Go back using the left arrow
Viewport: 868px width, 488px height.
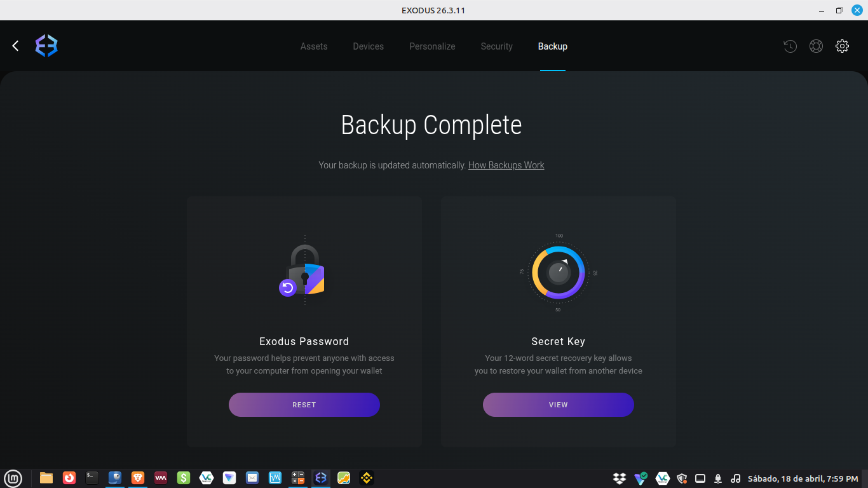[x=15, y=46]
